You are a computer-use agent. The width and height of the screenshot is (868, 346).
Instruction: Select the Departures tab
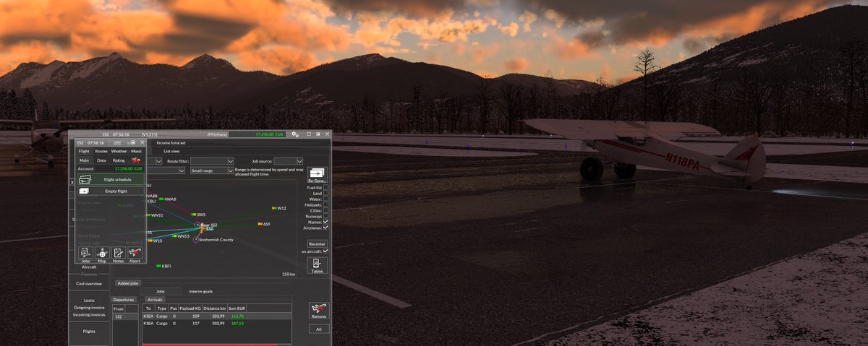pyautogui.click(x=124, y=299)
